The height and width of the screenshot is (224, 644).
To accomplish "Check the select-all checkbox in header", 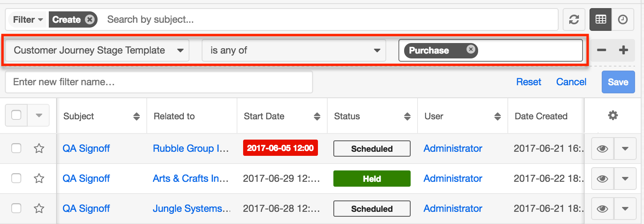I will pos(16,115).
